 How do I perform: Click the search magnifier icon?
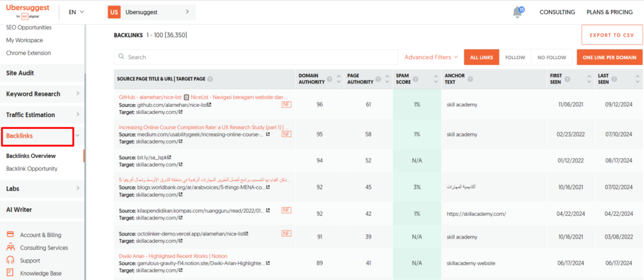tap(121, 57)
